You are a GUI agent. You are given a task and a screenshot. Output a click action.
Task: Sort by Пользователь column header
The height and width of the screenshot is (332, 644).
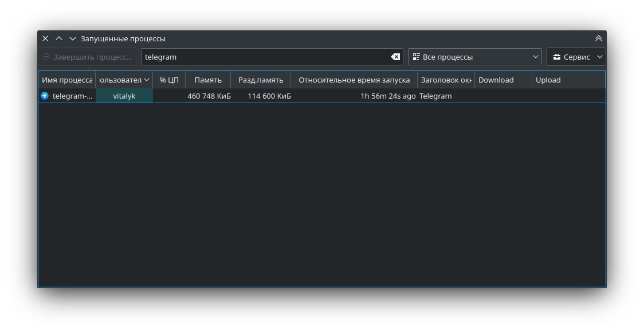pyautogui.click(x=124, y=80)
